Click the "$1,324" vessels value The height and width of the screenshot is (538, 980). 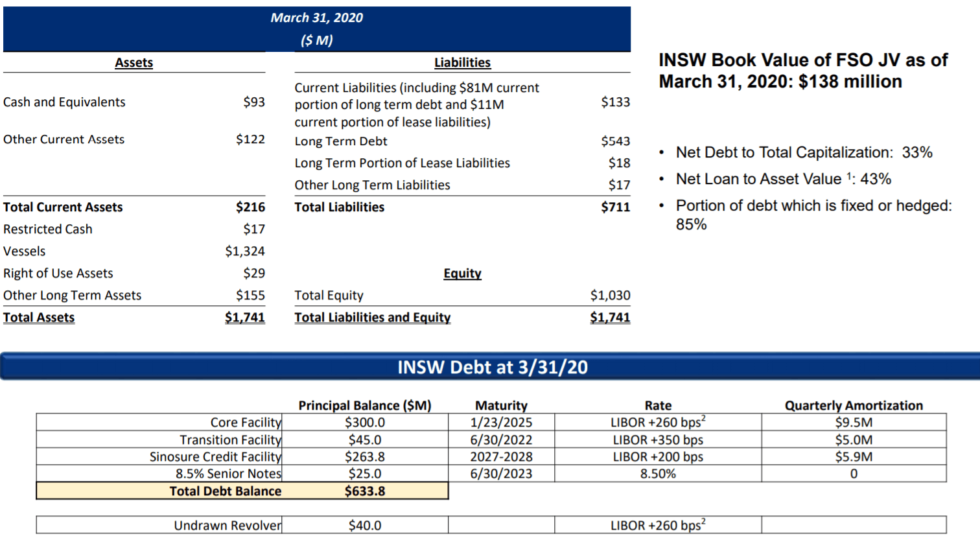click(245, 251)
